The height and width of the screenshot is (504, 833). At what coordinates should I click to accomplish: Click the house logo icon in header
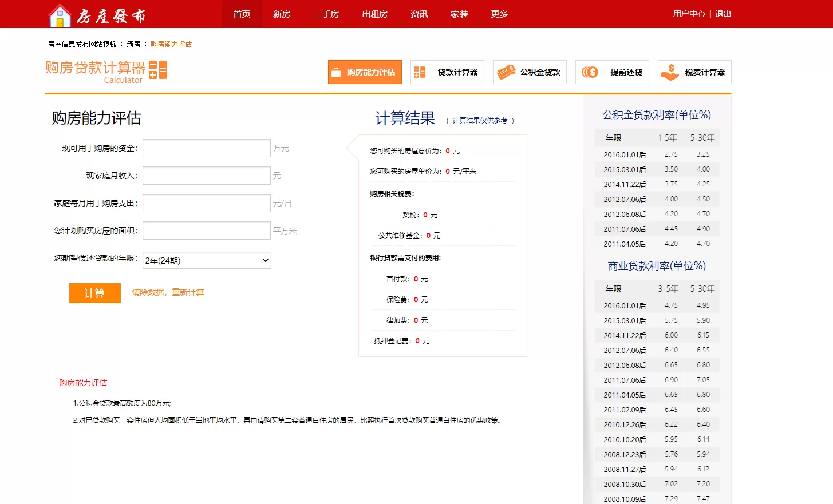(60, 15)
